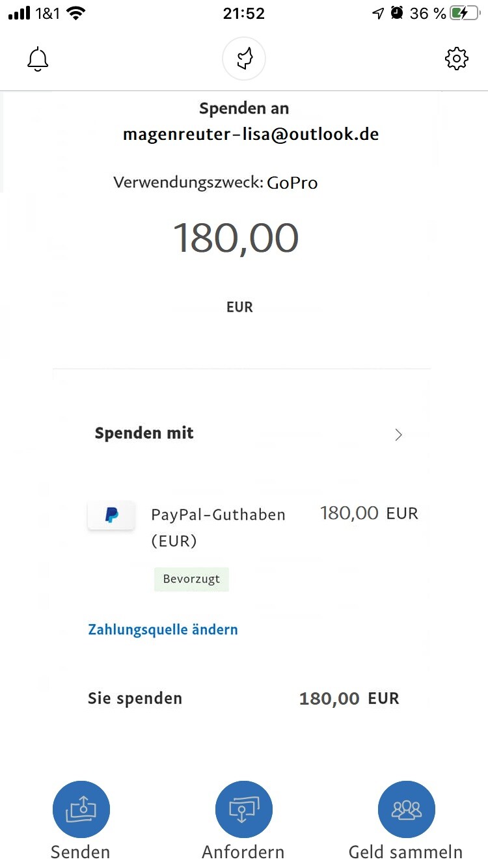Tap the battery status icon
This screenshot has width=488, height=868.
coord(465,13)
